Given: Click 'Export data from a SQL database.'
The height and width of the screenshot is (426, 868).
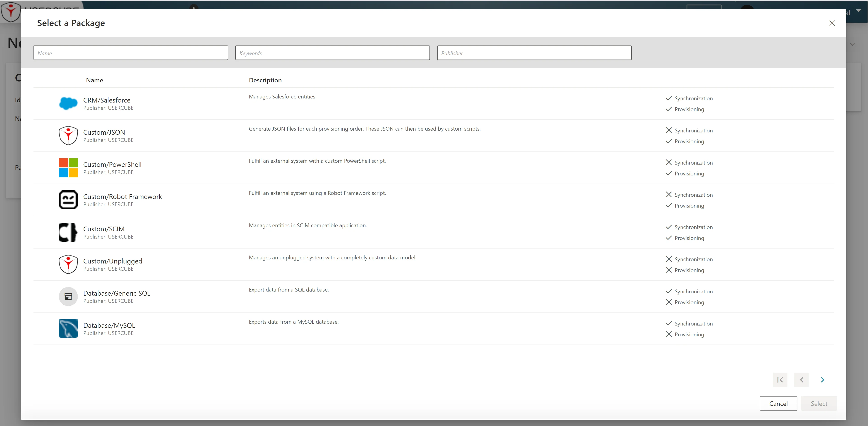Looking at the screenshot, I should point(289,290).
